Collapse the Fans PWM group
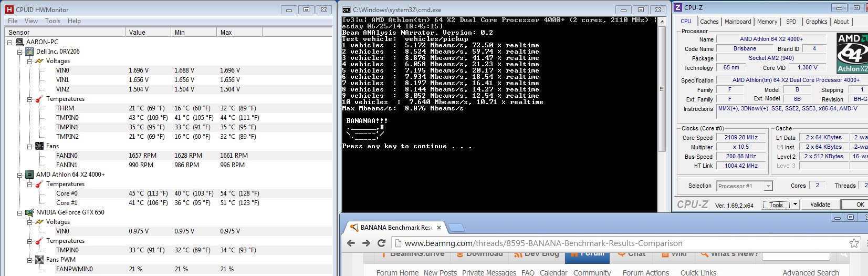 pyautogui.click(x=30, y=260)
